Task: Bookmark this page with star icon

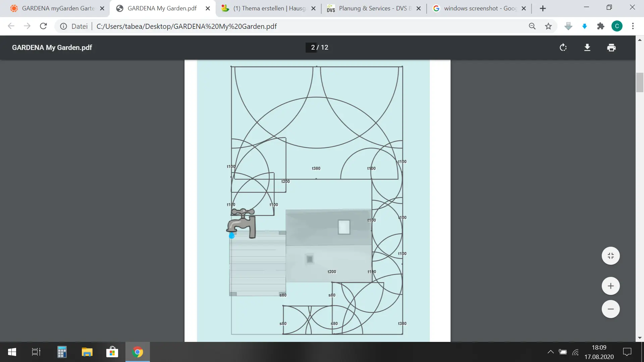Action: tap(548, 26)
